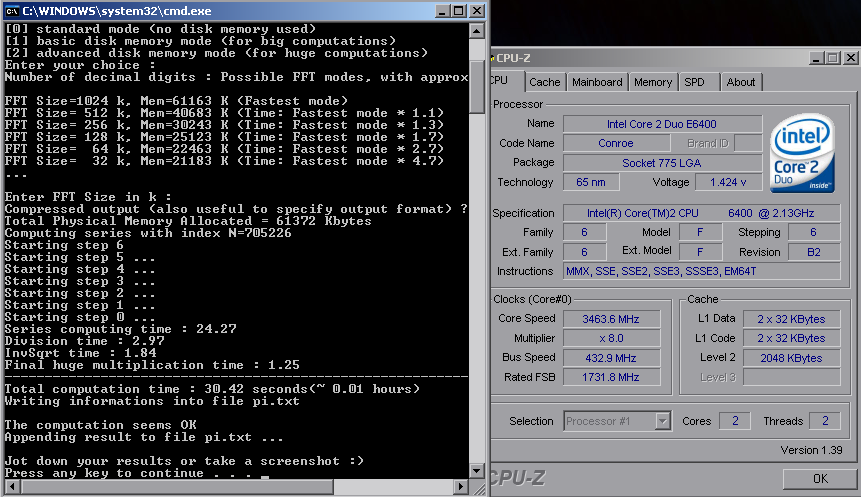Image resolution: width=861 pixels, height=497 pixels.
Task: Click the L1 Code cache value
Action: pos(791,338)
